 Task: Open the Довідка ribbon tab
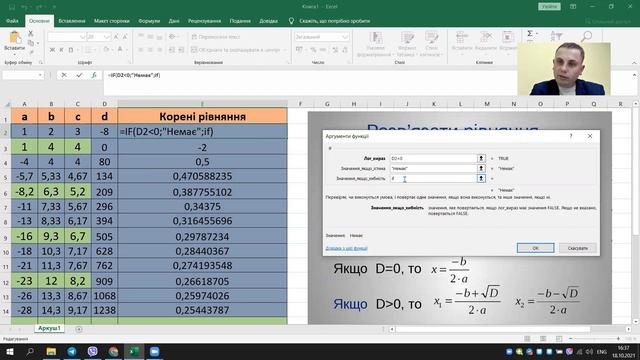point(268,21)
